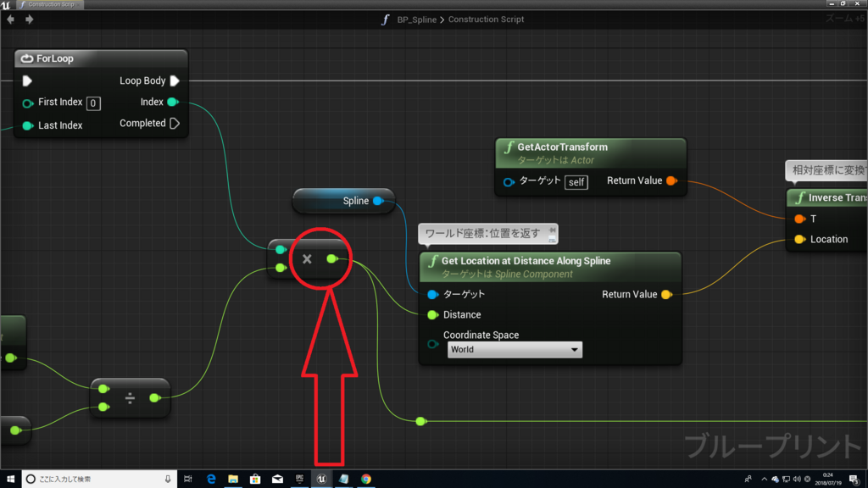Click the multiply node bottom input pin
Screen dimensions: 868x488
click(281, 268)
